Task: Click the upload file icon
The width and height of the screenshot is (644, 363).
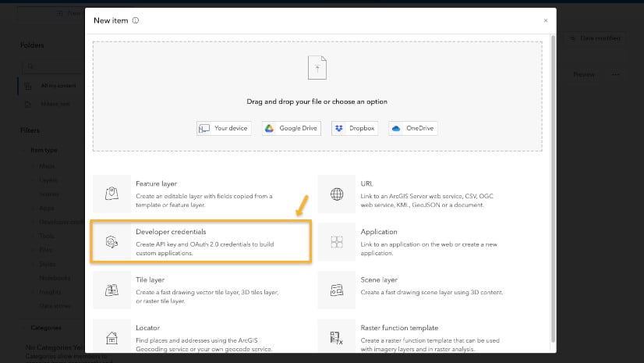Action: coord(317,69)
